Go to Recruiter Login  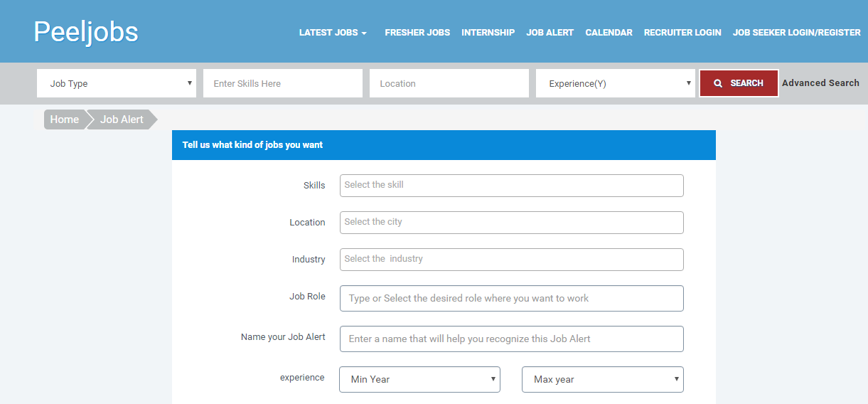(682, 33)
